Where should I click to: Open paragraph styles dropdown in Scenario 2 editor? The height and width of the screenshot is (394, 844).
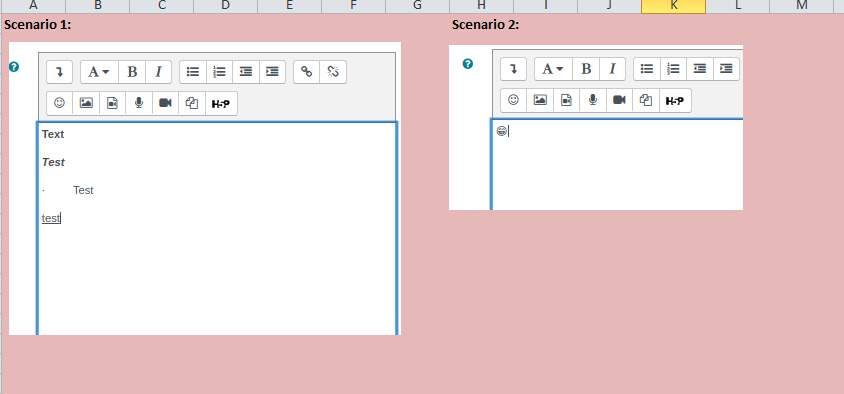pyautogui.click(x=553, y=69)
